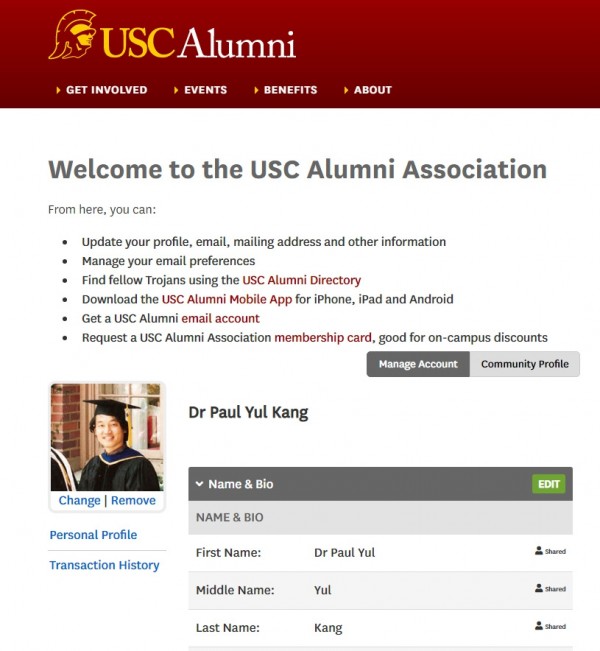600x651 pixels.
Task: Click the Shared icon beside First Name
Action: click(550, 551)
